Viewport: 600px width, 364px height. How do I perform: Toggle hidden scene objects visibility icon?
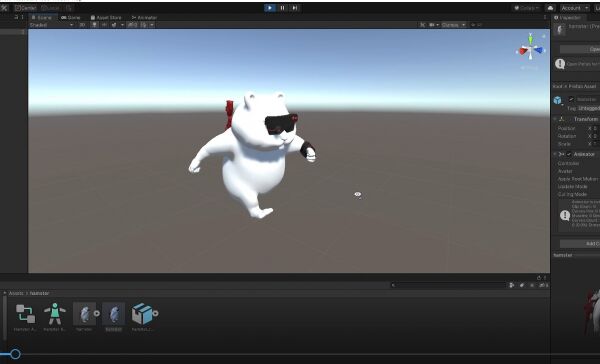132,25
